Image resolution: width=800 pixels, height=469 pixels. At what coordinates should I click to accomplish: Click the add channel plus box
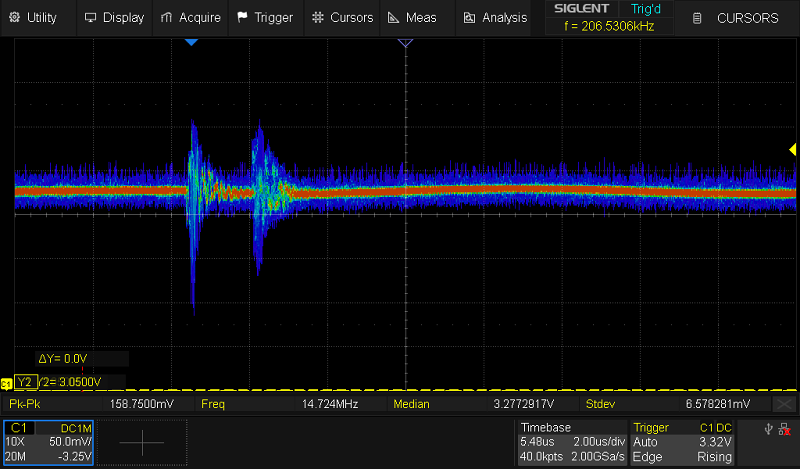coord(140,442)
